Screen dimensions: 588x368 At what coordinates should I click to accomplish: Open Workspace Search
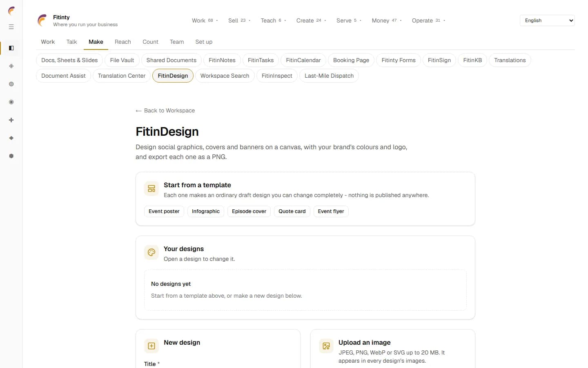pos(225,76)
